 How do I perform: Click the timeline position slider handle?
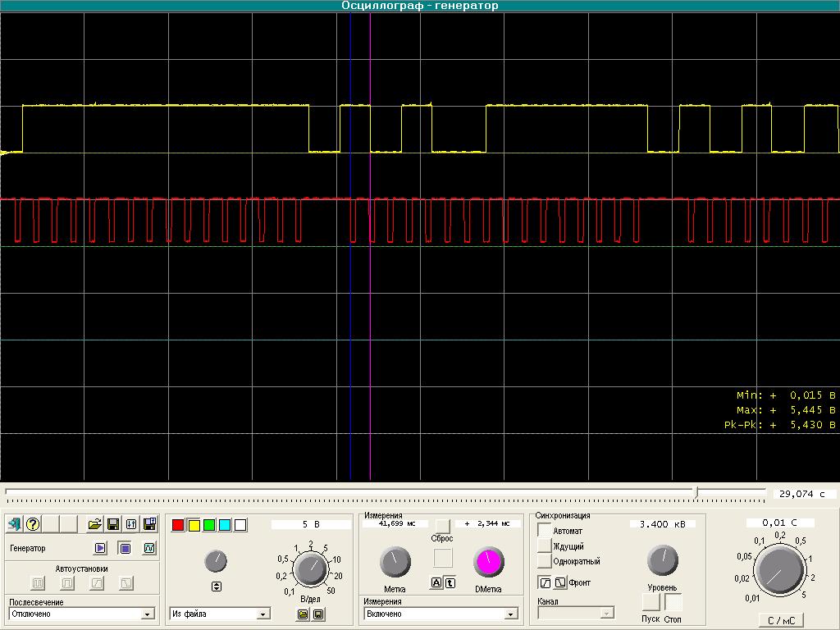[x=697, y=492]
